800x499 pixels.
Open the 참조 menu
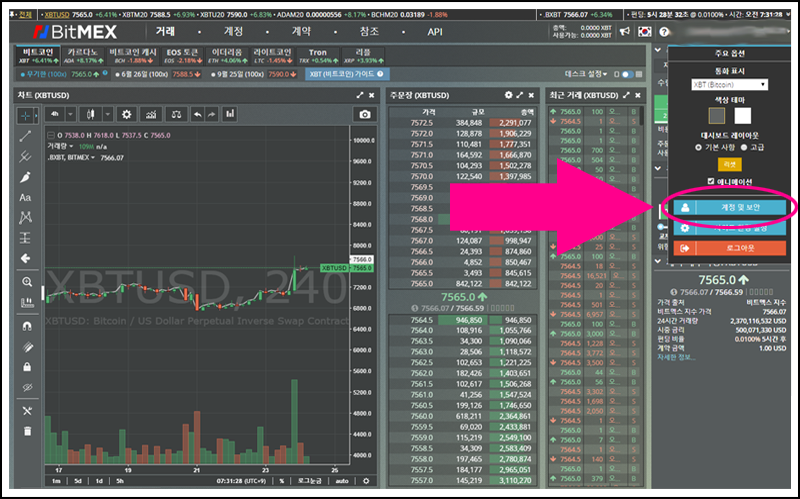pyautogui.click(x=369, y=32)
